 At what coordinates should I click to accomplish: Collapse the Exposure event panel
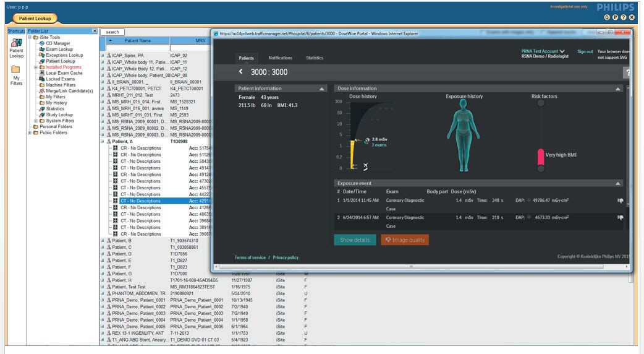click(617, 184)
